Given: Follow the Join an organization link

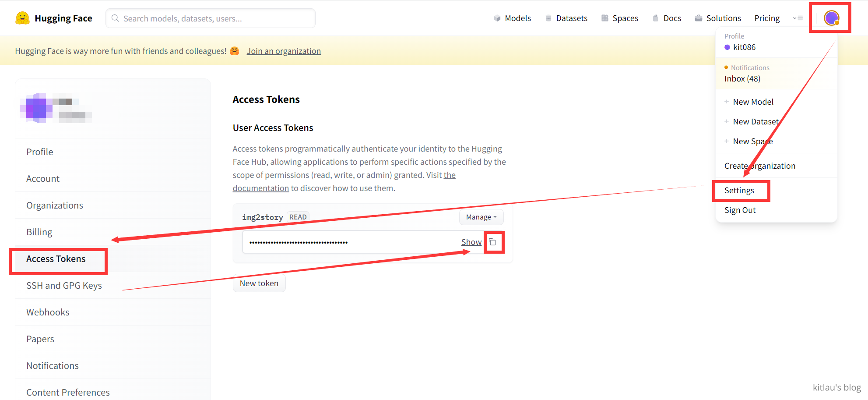Looking at the screenshot, I should coord(284,51).
